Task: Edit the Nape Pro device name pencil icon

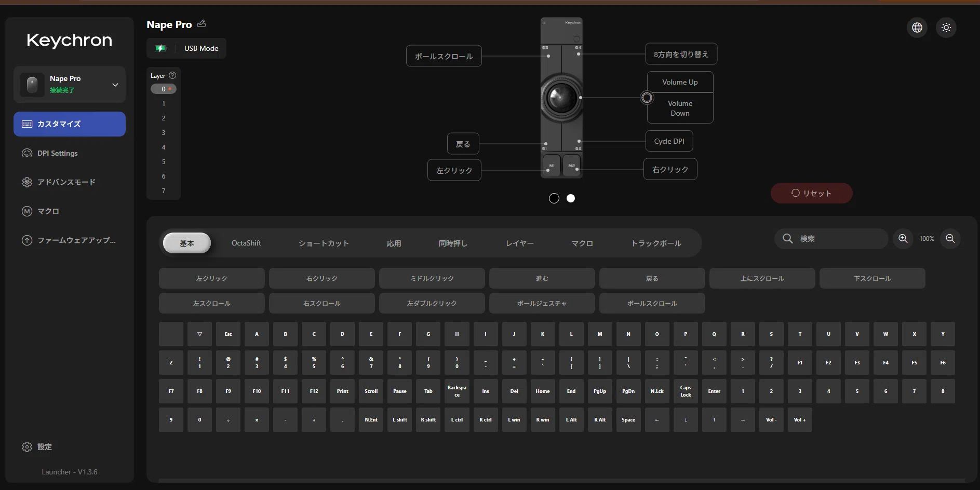Action: (x=202, y=23)
